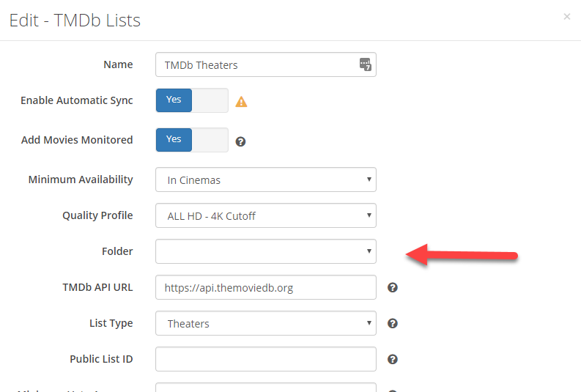The height and width of the screenshot is (392, 581).
Task: Click the Edit - TMDb Lists heading
Action: pos(75,21)
